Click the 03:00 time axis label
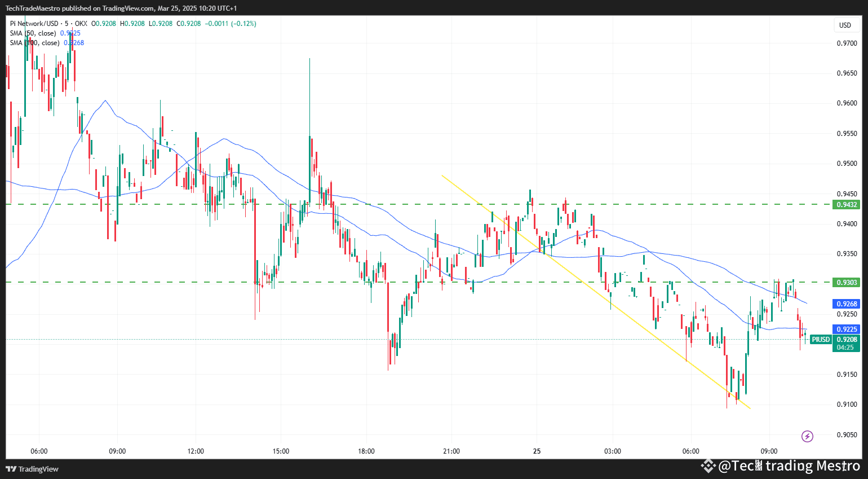Screen dimensions: 868x479 click(x=613, y=451)
